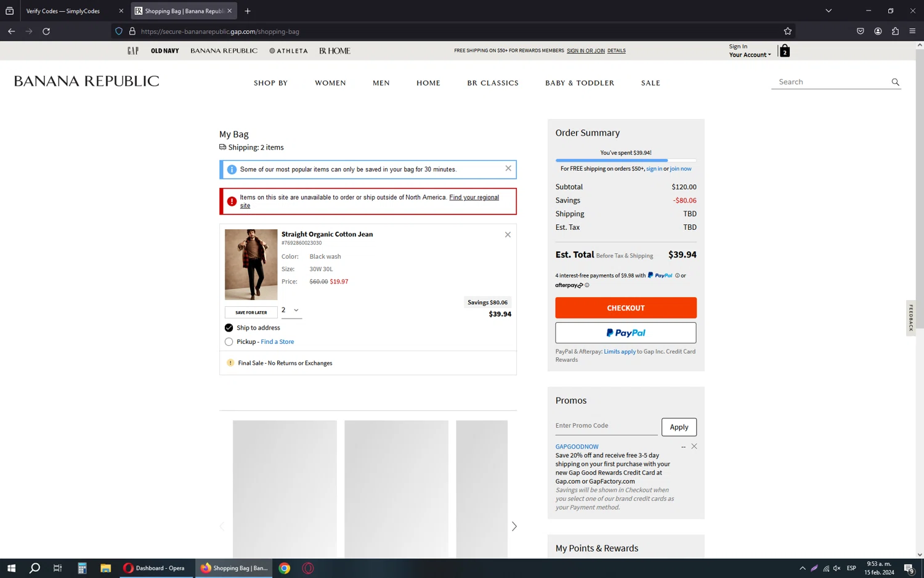Launch Chrome from taskbar

pos(285,568)
